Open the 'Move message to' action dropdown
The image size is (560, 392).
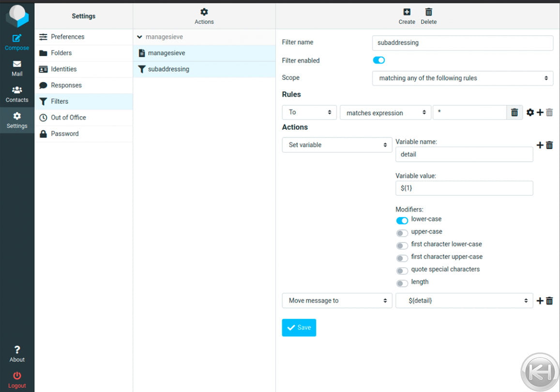[337, 301]
